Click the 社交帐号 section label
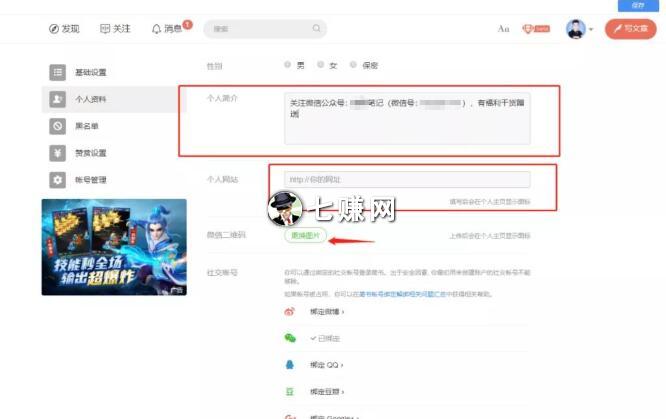666x419 pixels. pyautogui.click(x=222, y=272)
